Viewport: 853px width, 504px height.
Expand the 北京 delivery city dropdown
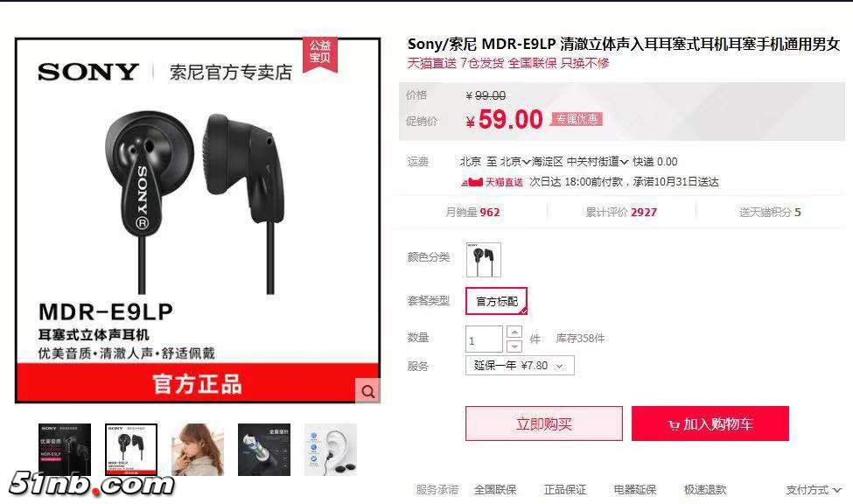[x=515, y=162]
